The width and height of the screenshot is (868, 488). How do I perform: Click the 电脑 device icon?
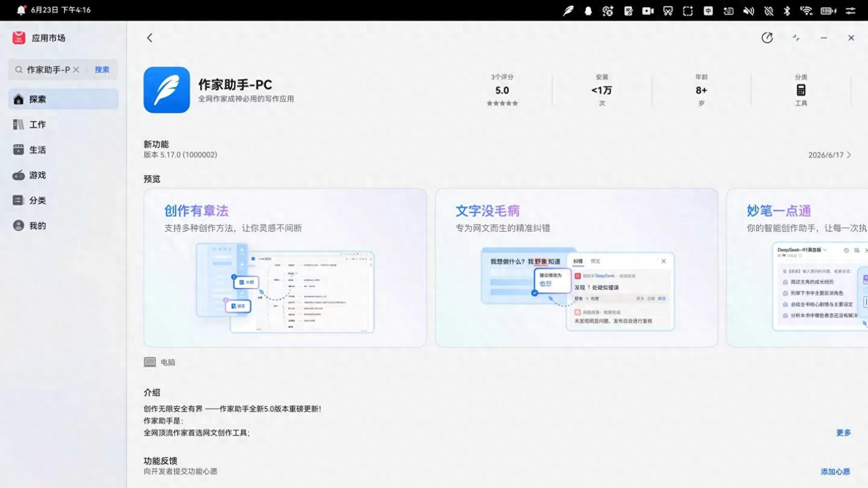click(150, 362)
